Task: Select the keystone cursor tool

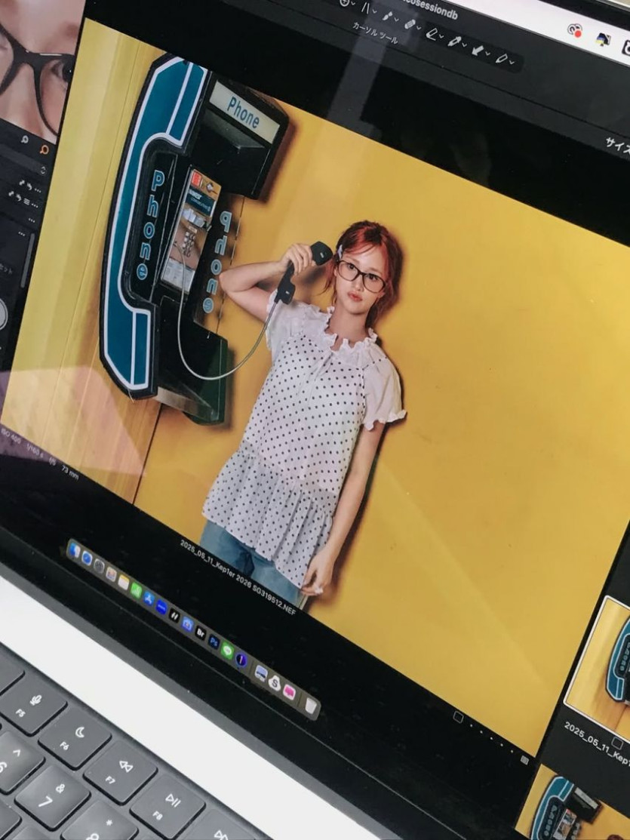Action: click(x=366, y=8)
